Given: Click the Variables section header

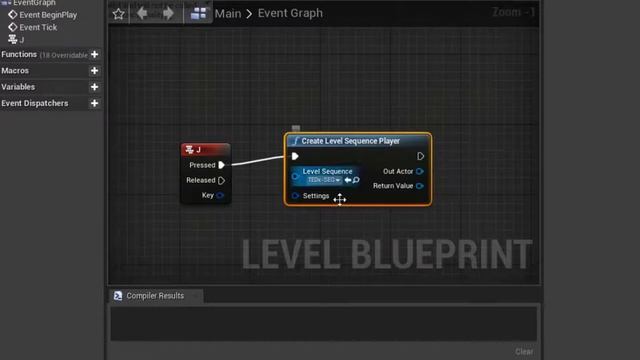Looking at the screenshot, I should pyautogui.click(x=18, y=87).
